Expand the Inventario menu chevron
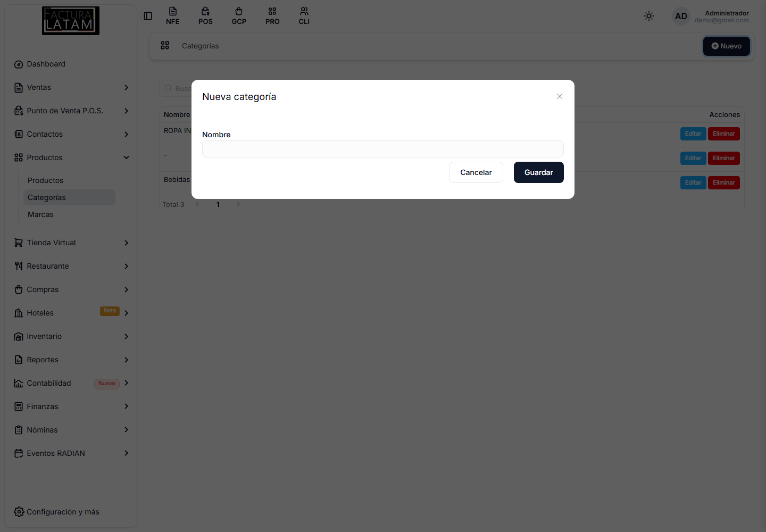 (126, 336)
